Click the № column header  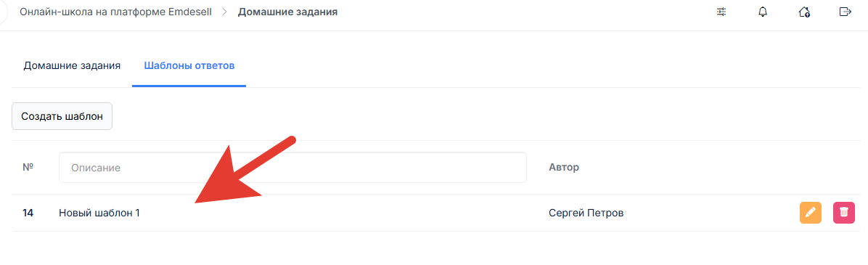coord(28,167)
